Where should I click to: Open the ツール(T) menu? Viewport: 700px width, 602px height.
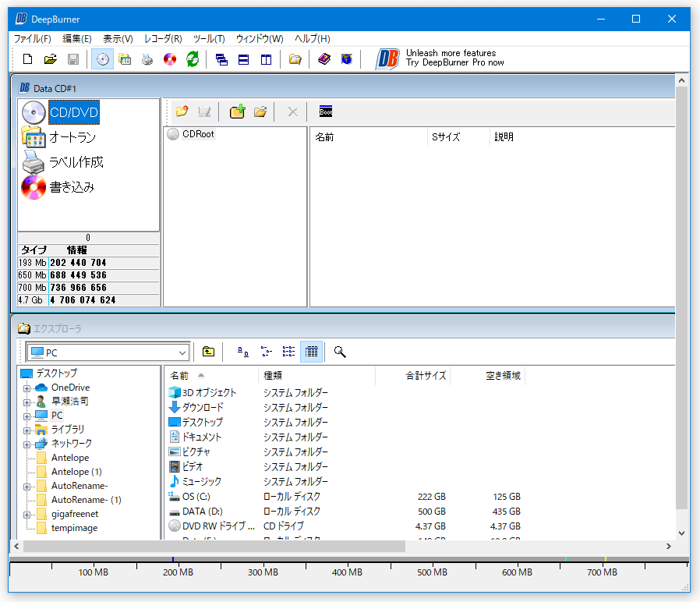click(x=209, y=39)
